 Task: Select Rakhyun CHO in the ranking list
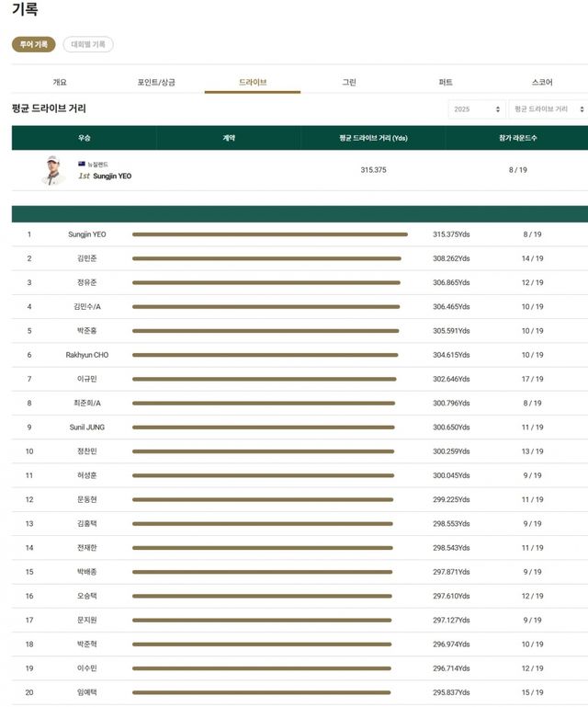tap(87, 355)
